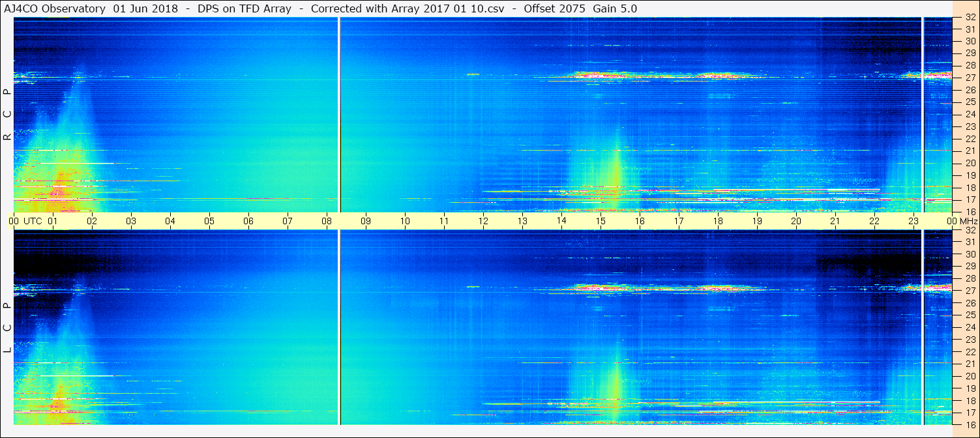Select the 12 hour tick on the time axis
The height and width of the screenshot is (438, 980).
click(x=483, y=221)
